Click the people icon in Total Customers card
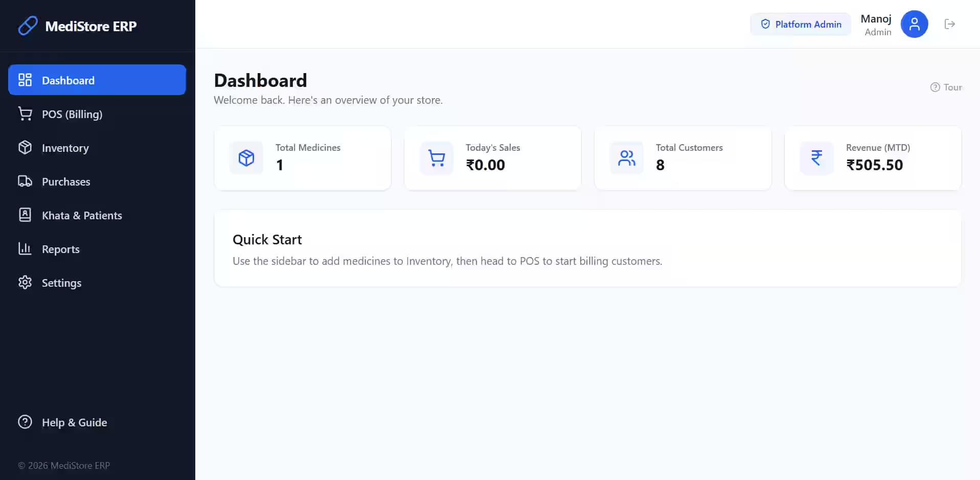Viewport: 980px width, 480px height. click(x=626, y=158)
